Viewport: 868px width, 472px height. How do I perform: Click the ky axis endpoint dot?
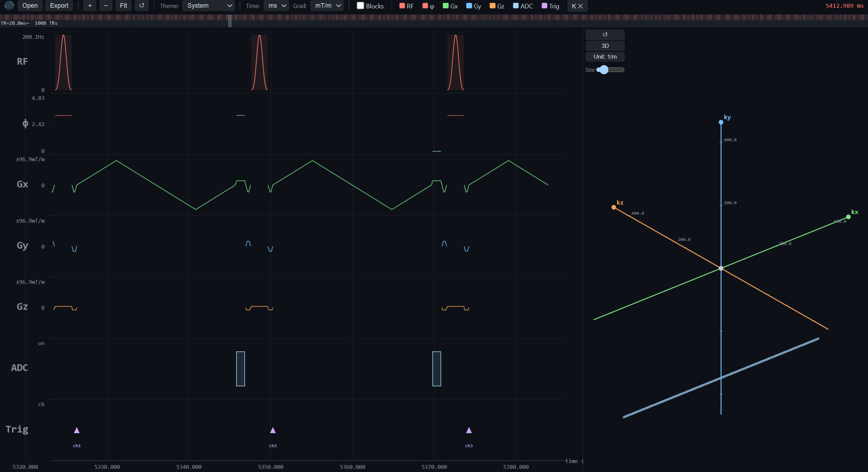(x=721, y=122)
